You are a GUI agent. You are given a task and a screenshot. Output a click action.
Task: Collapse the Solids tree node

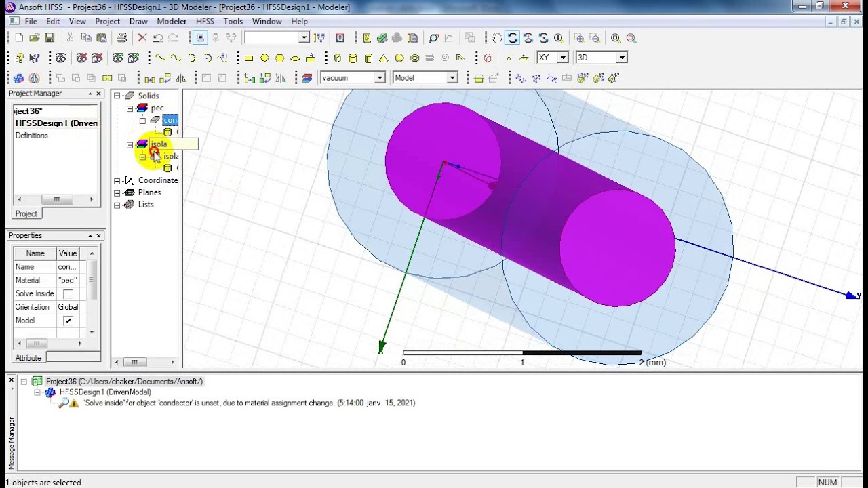[x=117, y=96]
